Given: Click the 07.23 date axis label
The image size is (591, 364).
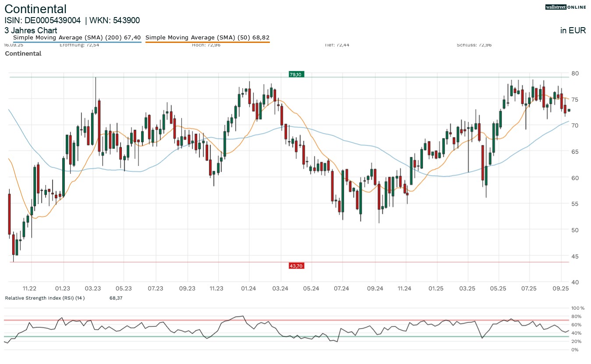Looking at the screenshot, I should tap(155, 288).
